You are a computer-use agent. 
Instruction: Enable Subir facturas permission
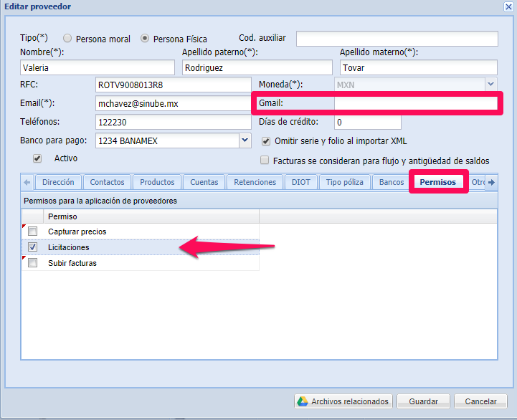[x=32, y=263]
